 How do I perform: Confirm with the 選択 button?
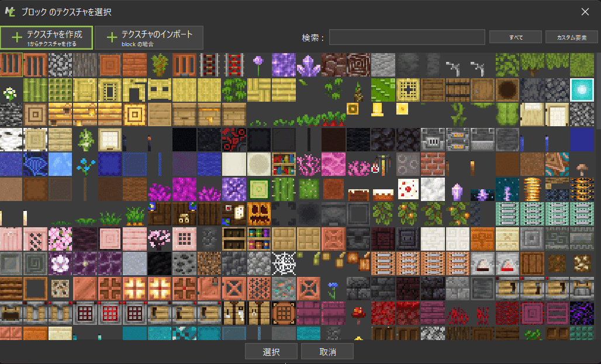tap(271, 351)
